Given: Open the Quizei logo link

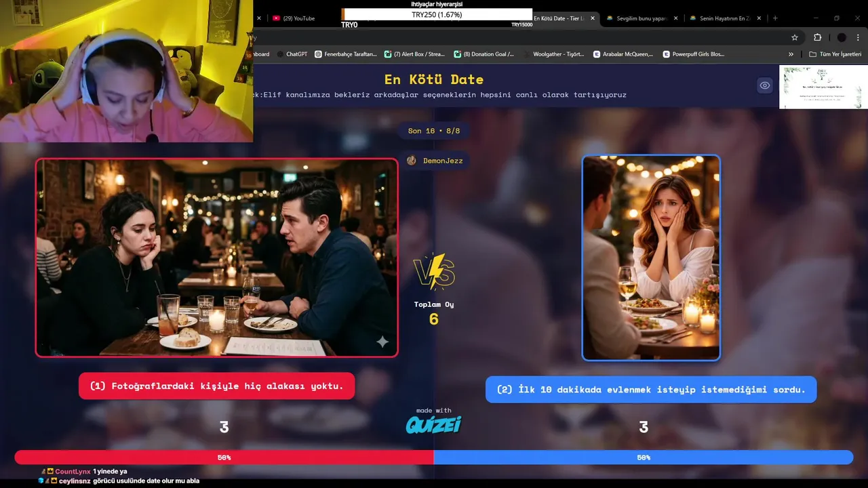Looking at the screenshot, I should tap(434, 424).
